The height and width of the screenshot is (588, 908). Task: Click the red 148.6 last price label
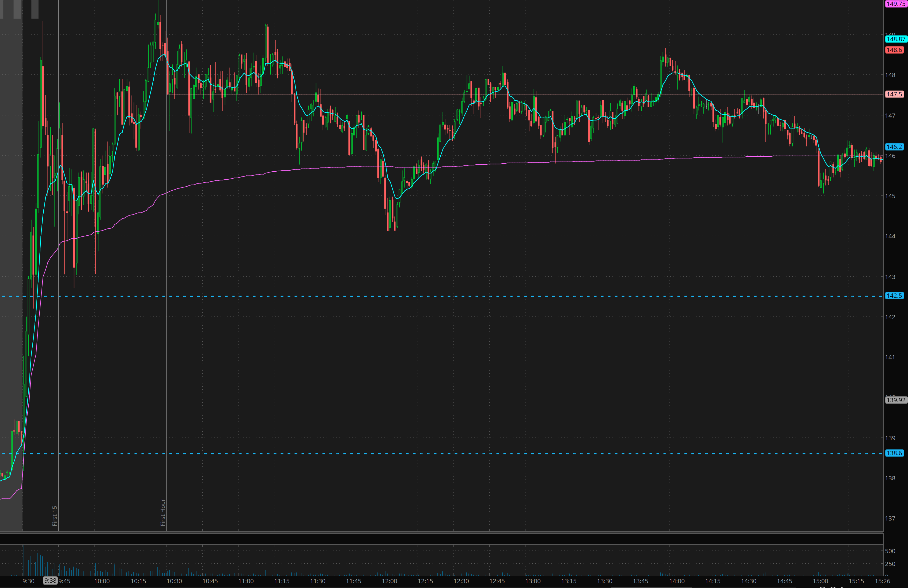[894, 50]
